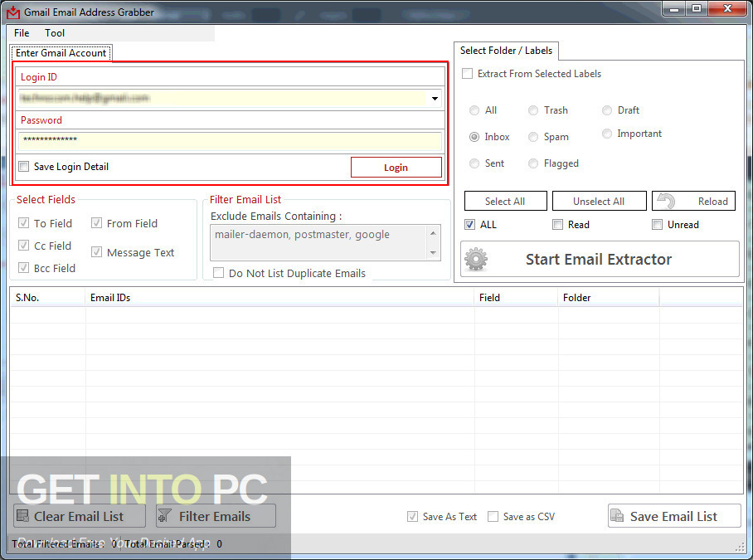Open the Tool menu

tap(55, 33)
